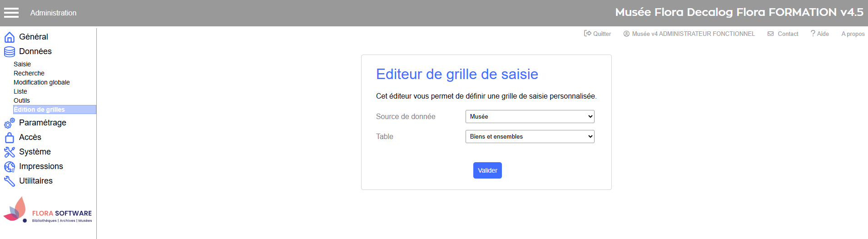Click the Impressions globe icon
The width and height of the screenshot is (868, 239).
coord(10,166)
